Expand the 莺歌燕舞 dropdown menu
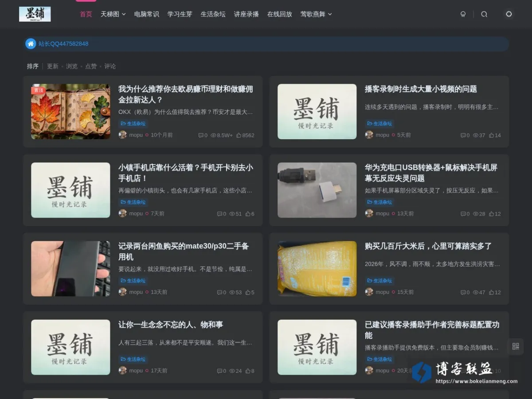Image resolution: width=532 pixels, height=399 pixels. tap(316, 14)
